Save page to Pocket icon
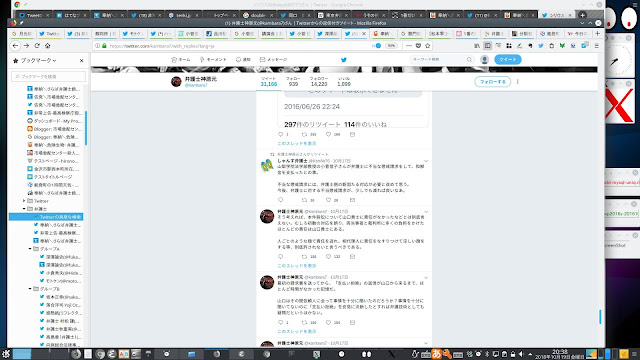 pos(418,46)
